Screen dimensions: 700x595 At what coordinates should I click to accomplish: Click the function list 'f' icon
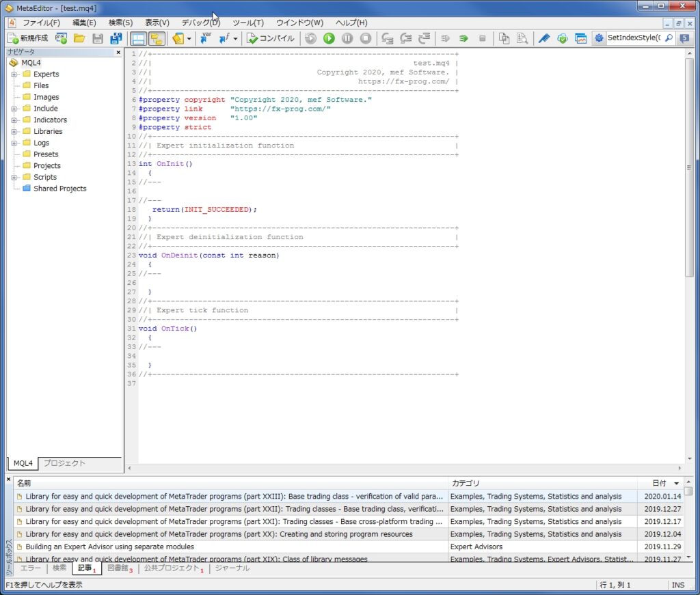tap(224, 38)
